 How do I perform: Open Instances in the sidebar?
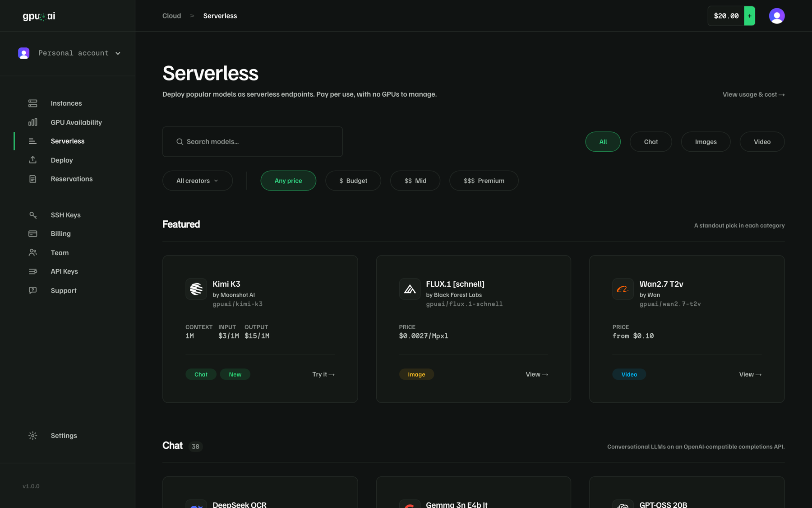coord(66,103)
